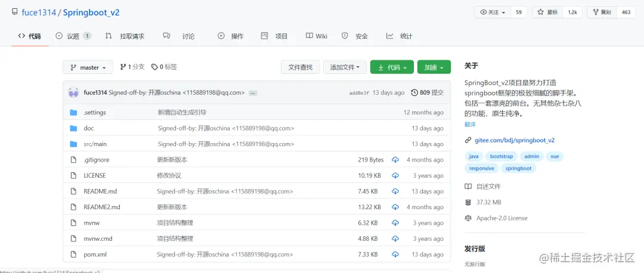Open the Springboot_v2 repository link
The image size is (644, 273).
[91, 13]
